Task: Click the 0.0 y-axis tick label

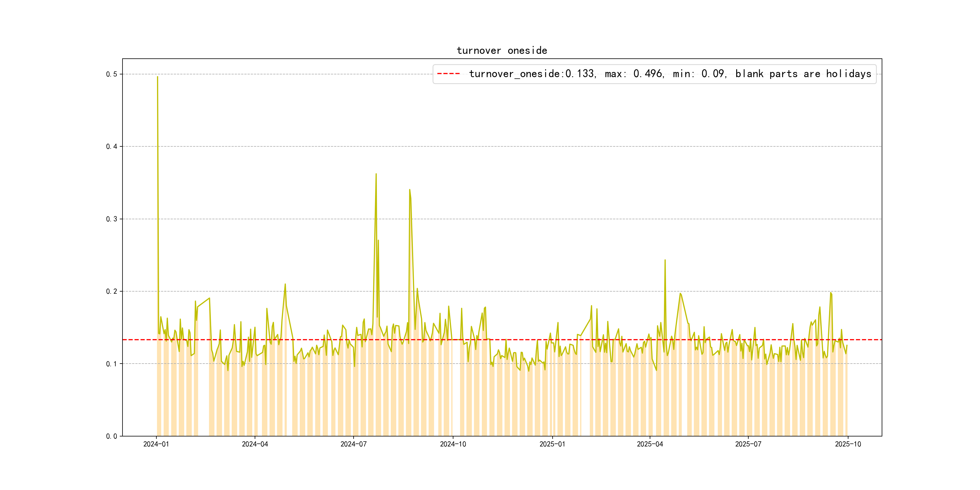Action: 111,436
